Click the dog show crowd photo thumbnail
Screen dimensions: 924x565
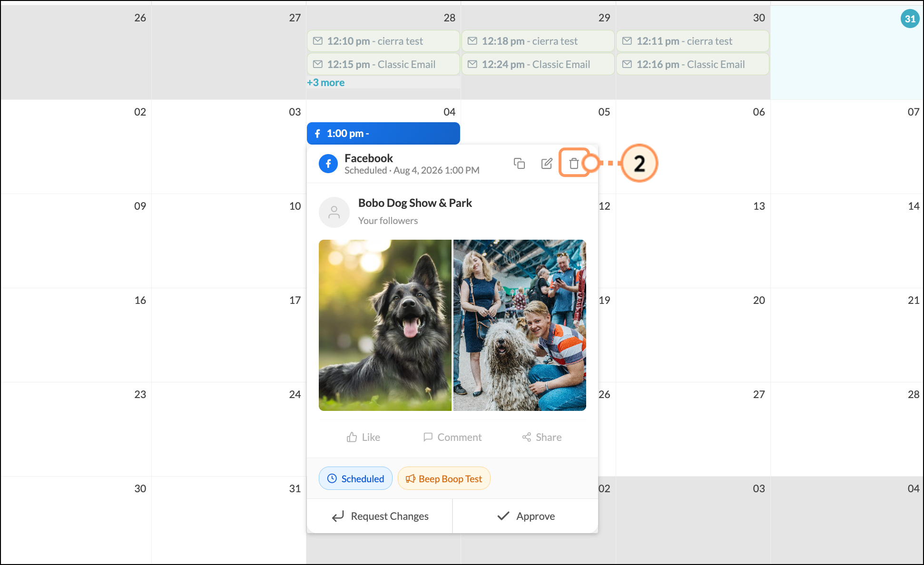coord(520,325)
